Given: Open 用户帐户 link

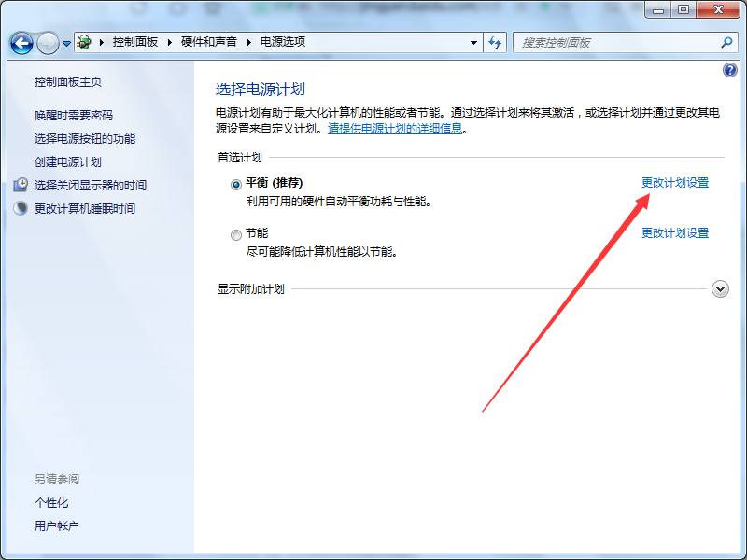Looking at the screenshot, I should tap(57, 526).
